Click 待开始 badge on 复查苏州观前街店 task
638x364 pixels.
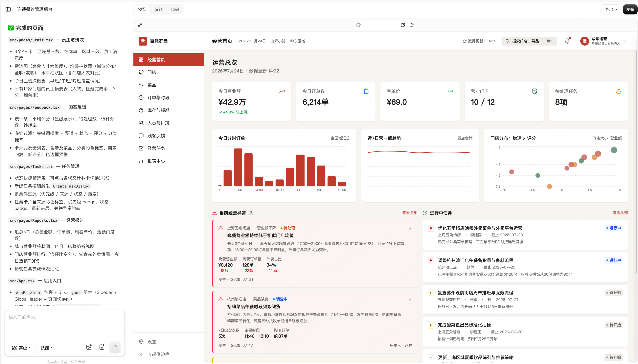[x=613, y=293]
